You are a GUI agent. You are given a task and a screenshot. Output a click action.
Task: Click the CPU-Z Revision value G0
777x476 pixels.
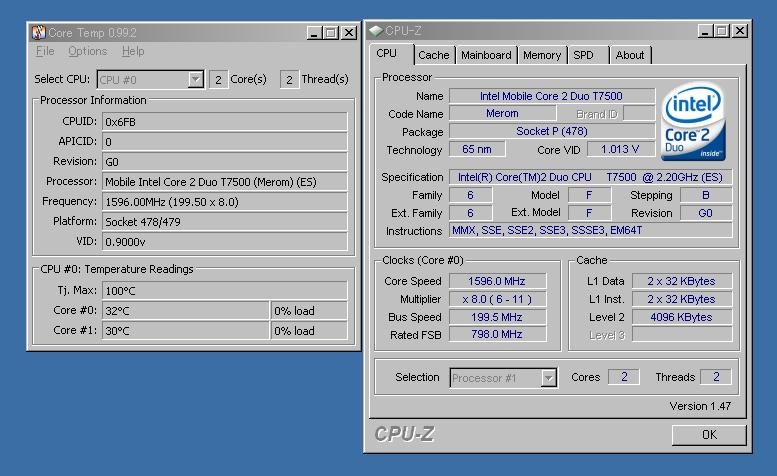[x=706, y=213]
